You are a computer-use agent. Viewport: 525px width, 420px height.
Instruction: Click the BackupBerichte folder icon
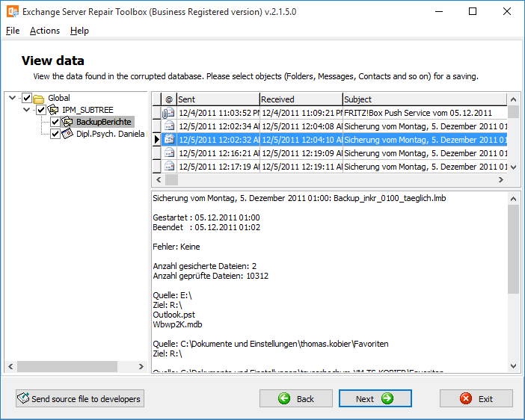click(67, 122)
